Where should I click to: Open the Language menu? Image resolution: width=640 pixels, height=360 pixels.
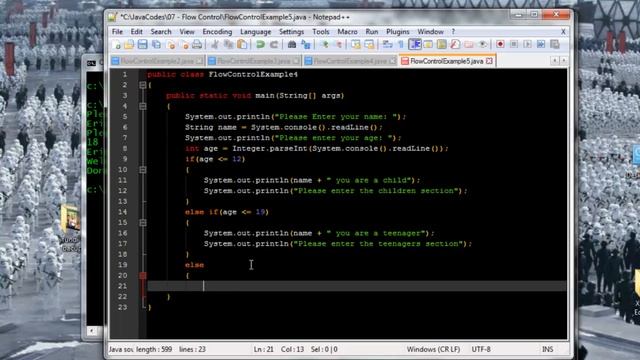tap(256, 31)
